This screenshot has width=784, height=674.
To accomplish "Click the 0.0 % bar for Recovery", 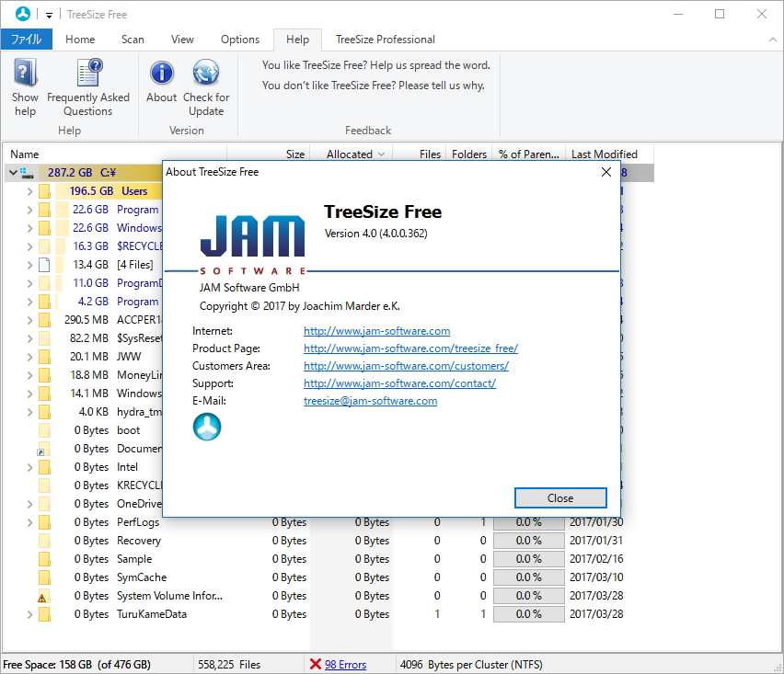I will (529, 541).
